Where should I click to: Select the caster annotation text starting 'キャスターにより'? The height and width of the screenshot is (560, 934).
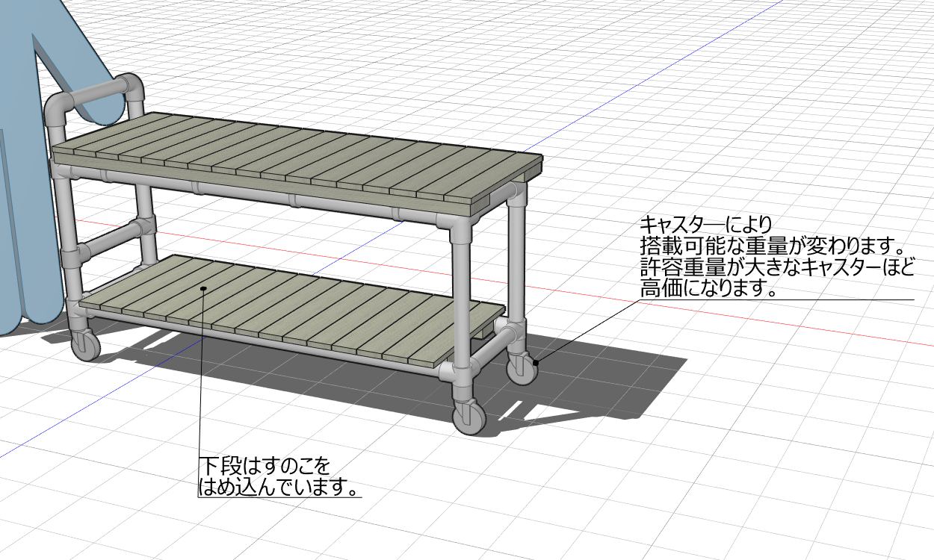point(776,257)
